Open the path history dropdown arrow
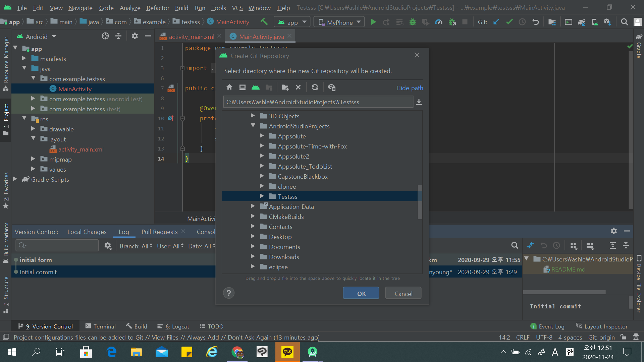This screenshot has height=362, width=644. point(419,102)
